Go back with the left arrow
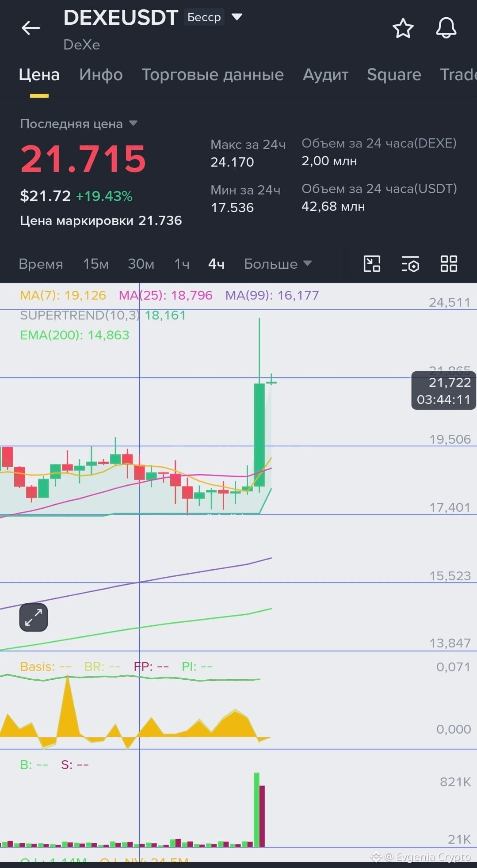 pos(31,28)
